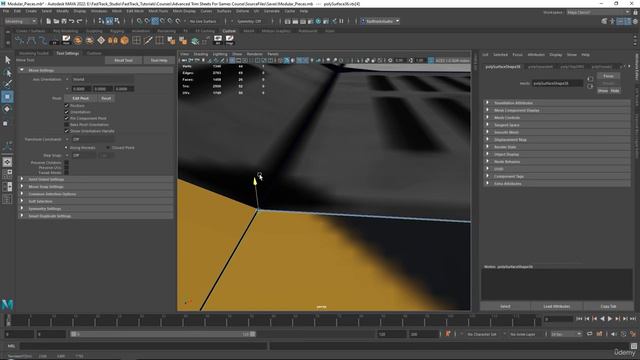Screen dimensions: 640x360
Task: Click the current frame marker on timeline
Action: pos(8,320)
